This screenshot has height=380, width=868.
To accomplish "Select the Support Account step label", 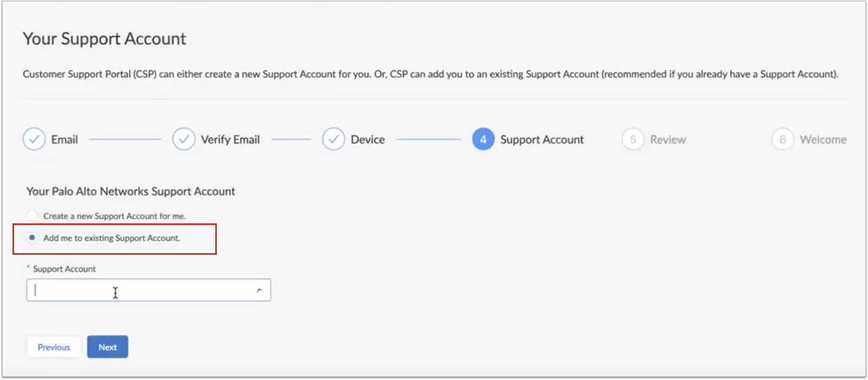I will point(542,140).
